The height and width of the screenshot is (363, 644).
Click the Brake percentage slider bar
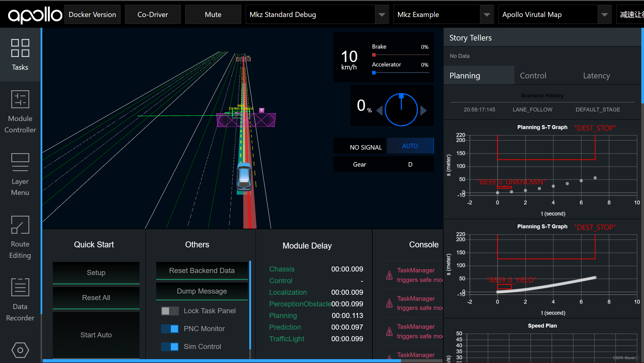pyautogui.click(x=400, y=55)
